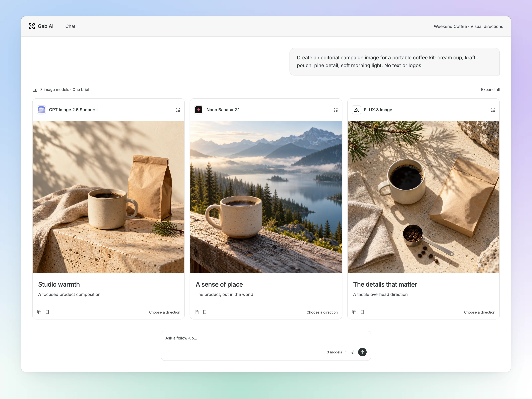Click Nano Banana 2.1 model name
Image resolution: width=532 pixels, height=399 pixels.
point(223,110)
